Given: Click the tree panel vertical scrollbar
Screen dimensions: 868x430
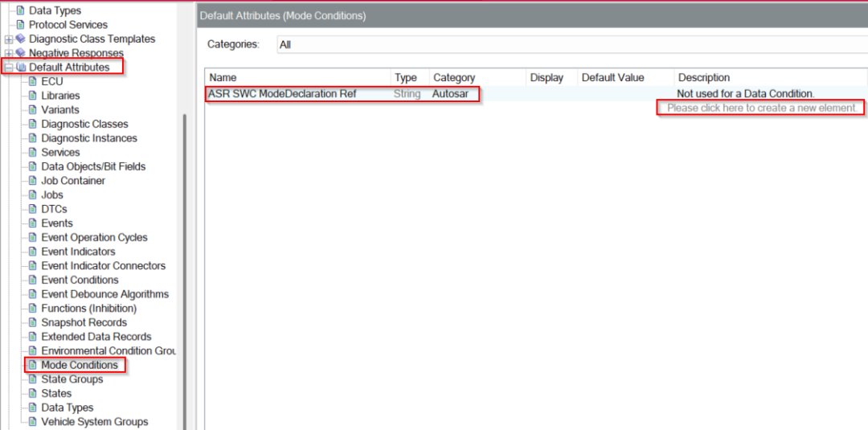Looking at the screenshot, I should click(x=186, y=271).
